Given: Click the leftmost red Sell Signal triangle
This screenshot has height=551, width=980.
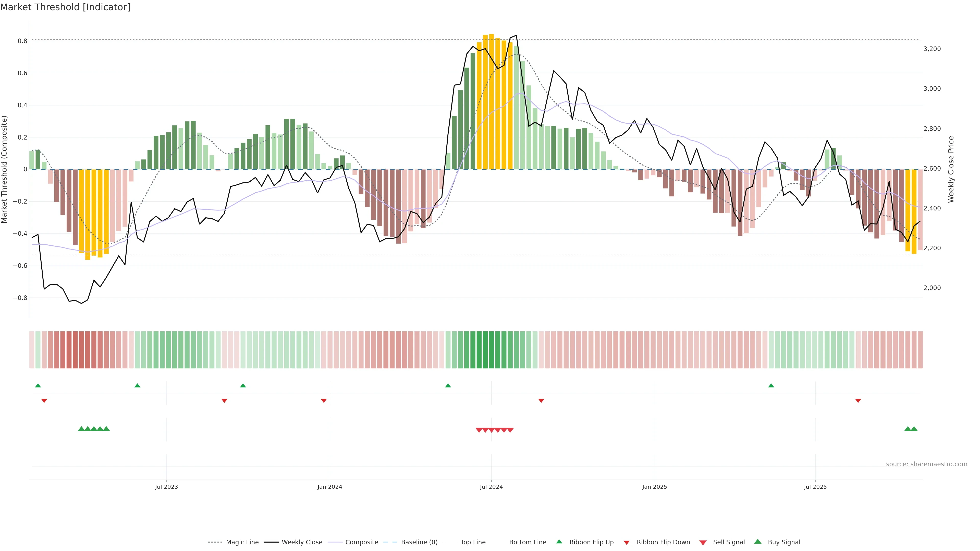Looking at the screenshot, I should tap(479, 430).
